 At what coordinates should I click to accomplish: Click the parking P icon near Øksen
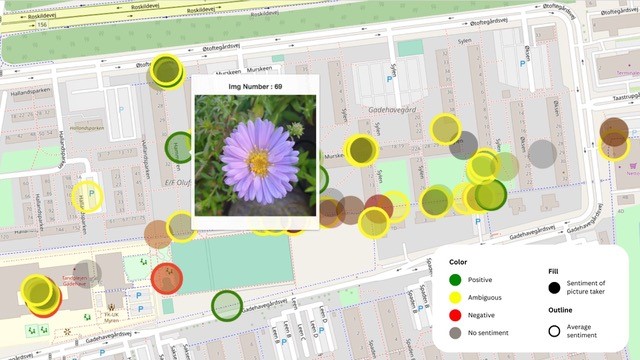tap(522, 64)
